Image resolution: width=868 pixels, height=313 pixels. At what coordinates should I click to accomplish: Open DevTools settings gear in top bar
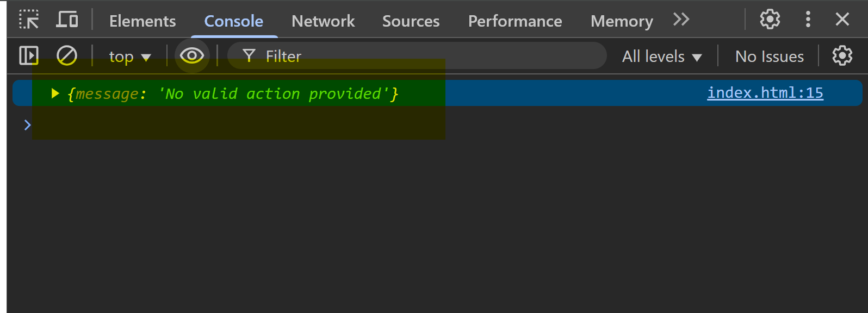tap(770, 20)
